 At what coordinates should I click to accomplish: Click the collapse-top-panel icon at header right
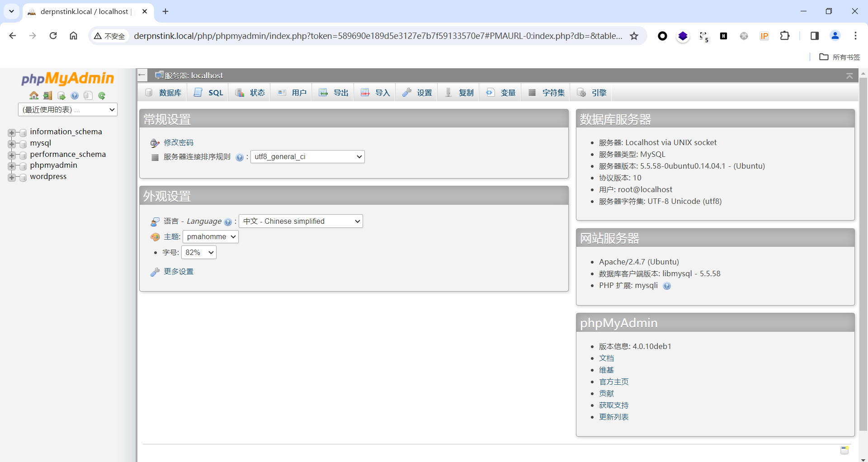[x=849, y=76]
